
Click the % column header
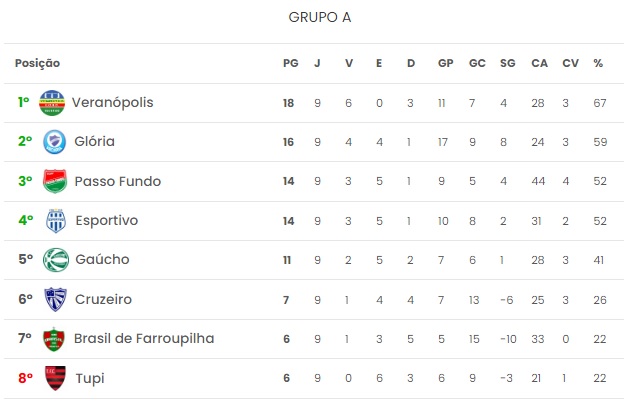point(598,63)
